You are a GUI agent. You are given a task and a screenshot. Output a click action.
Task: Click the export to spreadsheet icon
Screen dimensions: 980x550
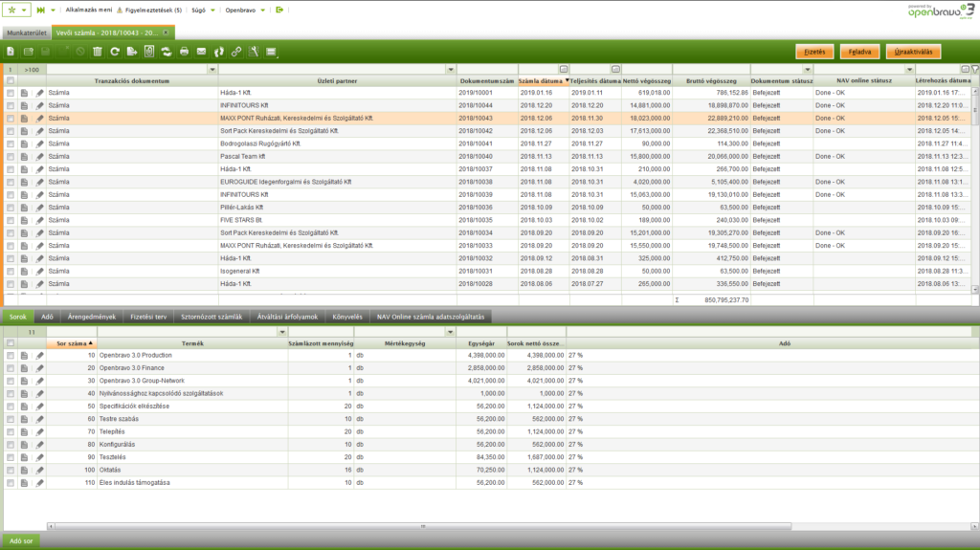[x=132, y=52]
